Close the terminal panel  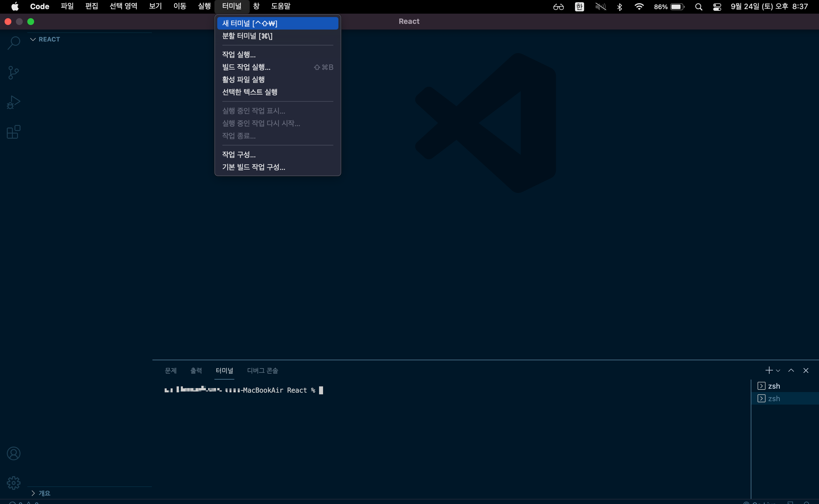(x=806, y=370)
